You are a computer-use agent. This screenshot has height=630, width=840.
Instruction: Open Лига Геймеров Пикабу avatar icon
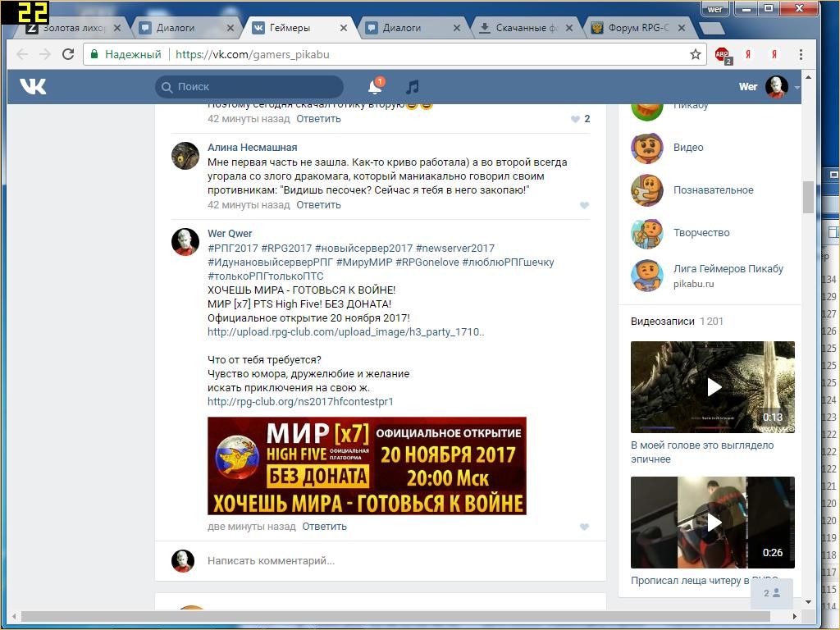[647, 276]
